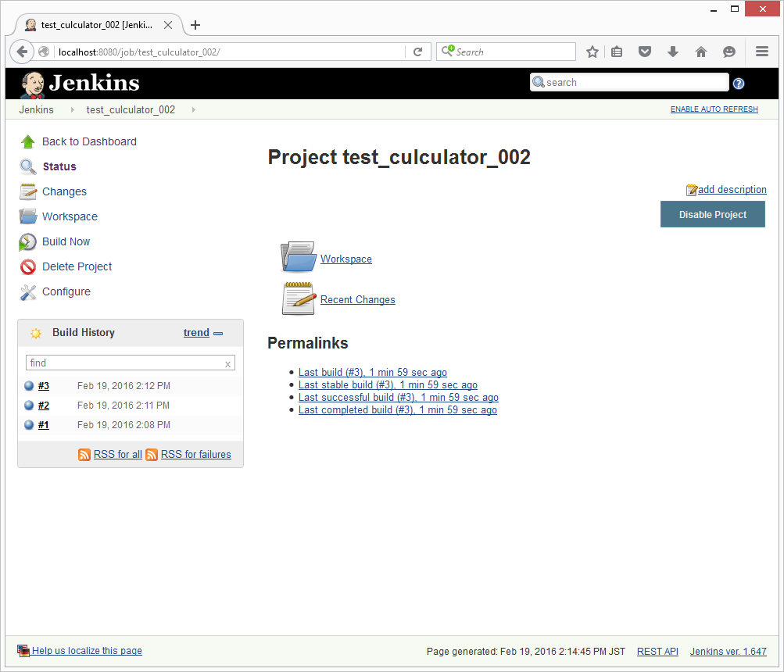The height and width of the screenshot is (672, 784).
Task: Click the Status magnifier icon
Action: tap(28, 167)
